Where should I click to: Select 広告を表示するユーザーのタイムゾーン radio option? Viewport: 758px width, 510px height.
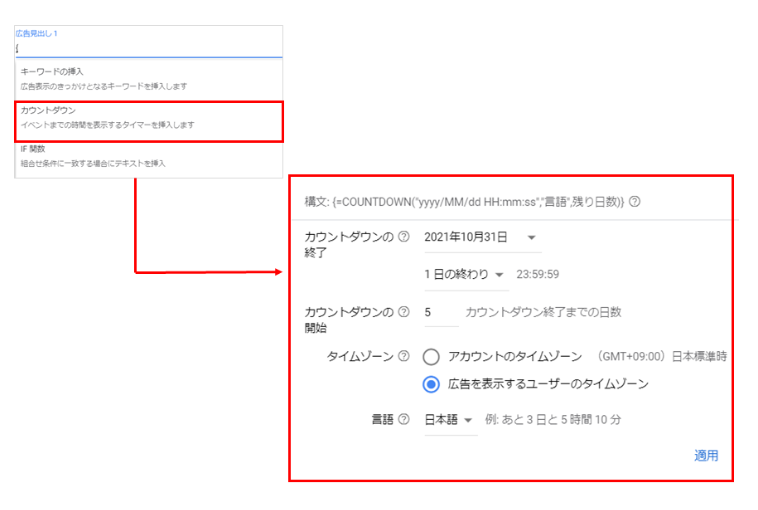(431, 384)
